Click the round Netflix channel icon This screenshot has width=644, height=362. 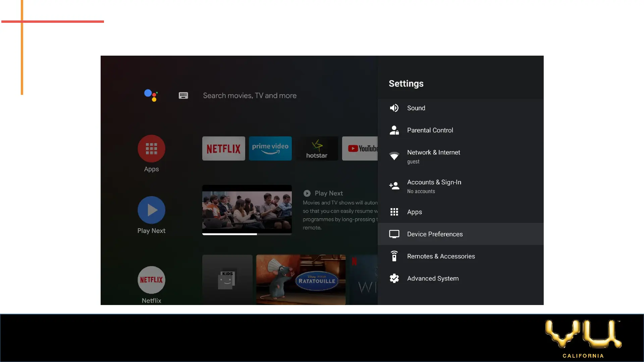151,280
